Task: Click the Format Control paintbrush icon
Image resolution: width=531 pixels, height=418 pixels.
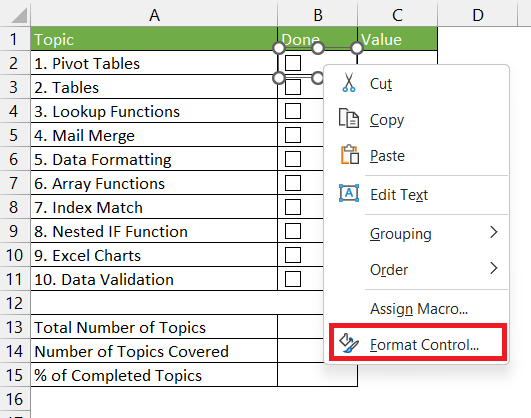Action: [x=349, y=343]
